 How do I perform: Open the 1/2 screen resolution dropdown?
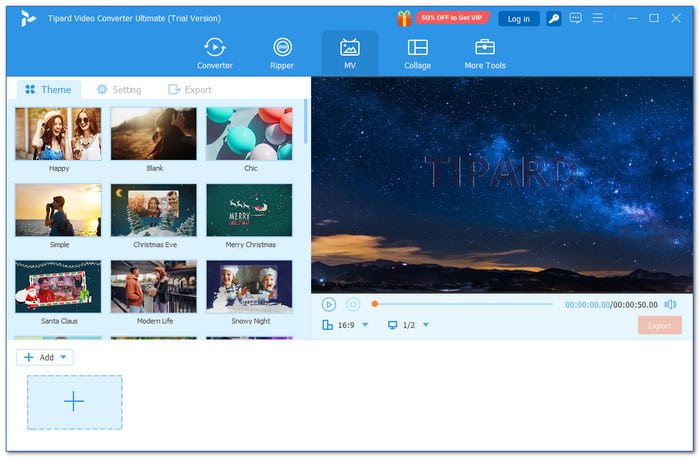tap(426, 325)
